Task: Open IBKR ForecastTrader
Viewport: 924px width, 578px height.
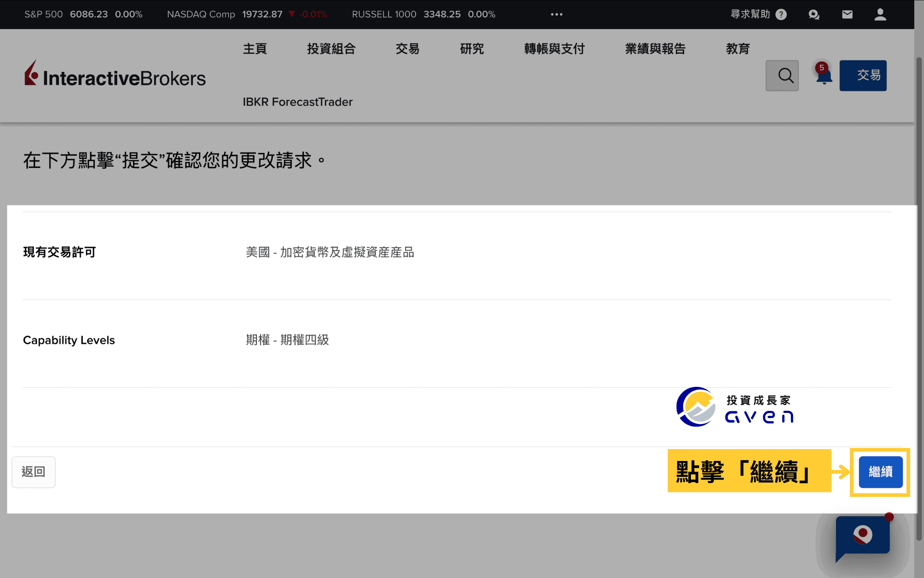Action: (297, 102)
